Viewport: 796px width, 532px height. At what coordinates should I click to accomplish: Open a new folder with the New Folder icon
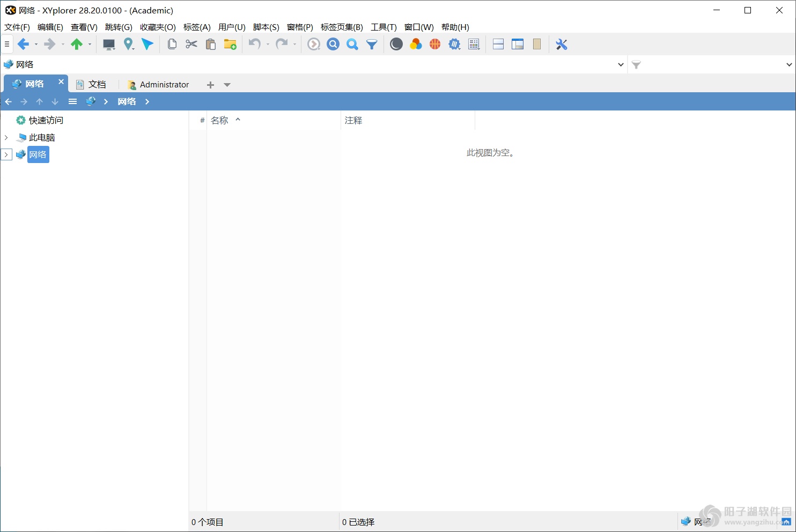[230, 44]
